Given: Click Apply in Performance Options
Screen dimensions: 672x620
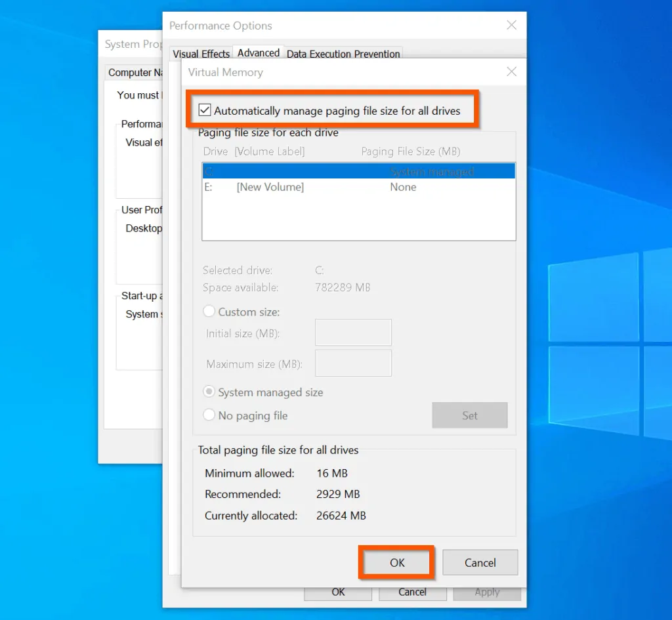Looking at the screenshot, I should [487, 592].
